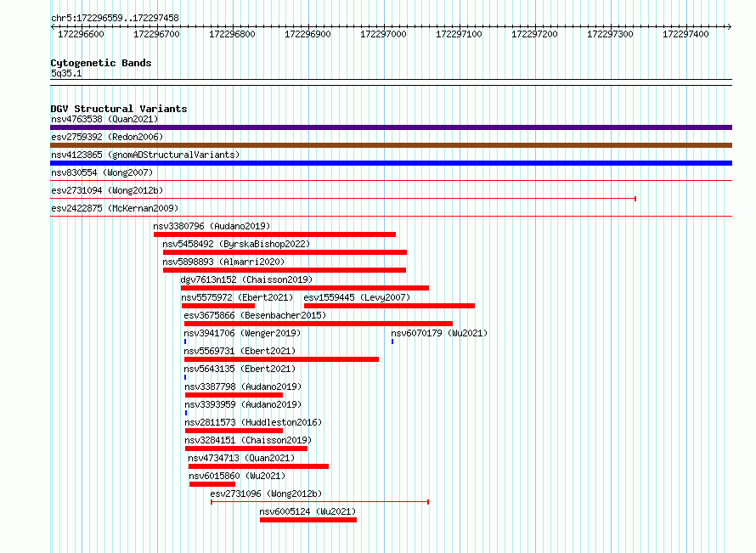Select the red bar under nsv3284151
The width and height of the screenshot is (756, 553).
[x=246, y=449]
